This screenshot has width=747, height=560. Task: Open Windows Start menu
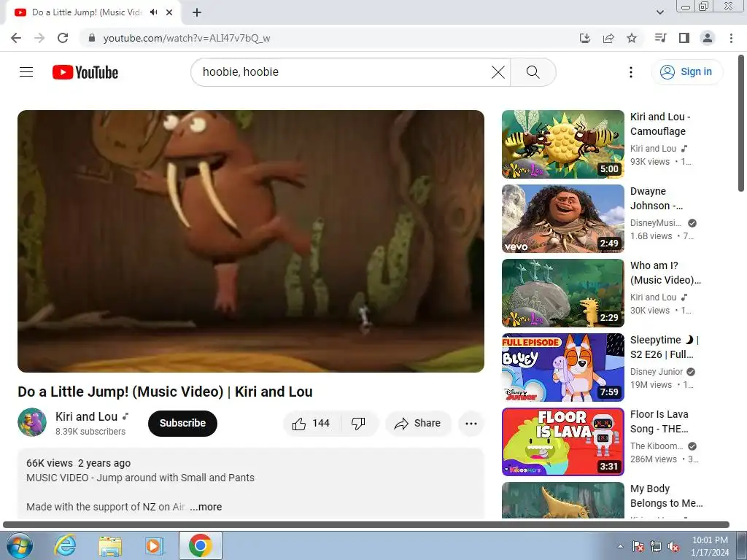pos(18,545)
